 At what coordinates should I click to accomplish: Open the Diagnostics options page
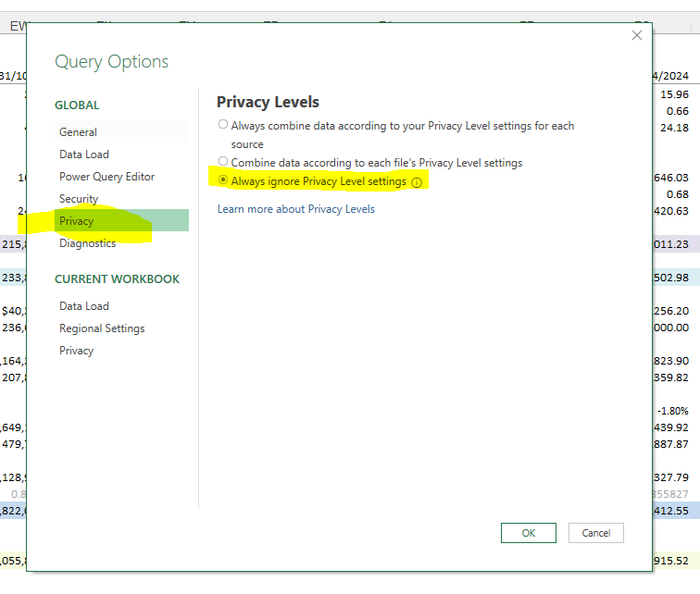click(x=87, y=243)
